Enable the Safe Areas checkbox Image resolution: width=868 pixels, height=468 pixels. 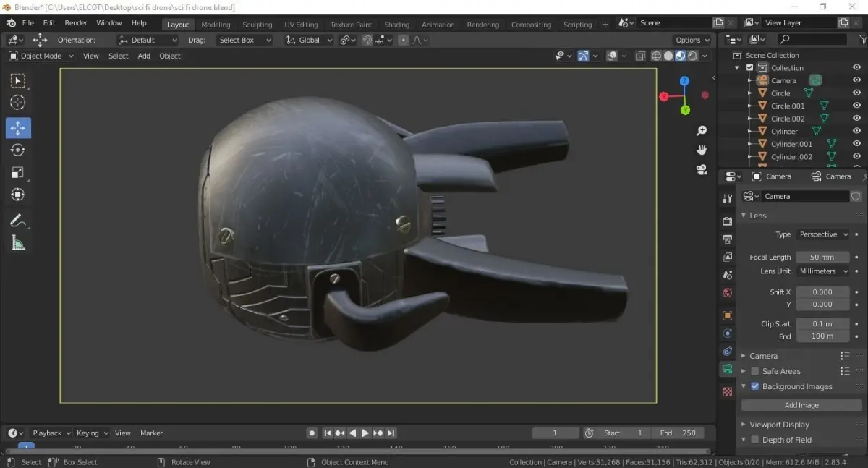click(755, 371)
